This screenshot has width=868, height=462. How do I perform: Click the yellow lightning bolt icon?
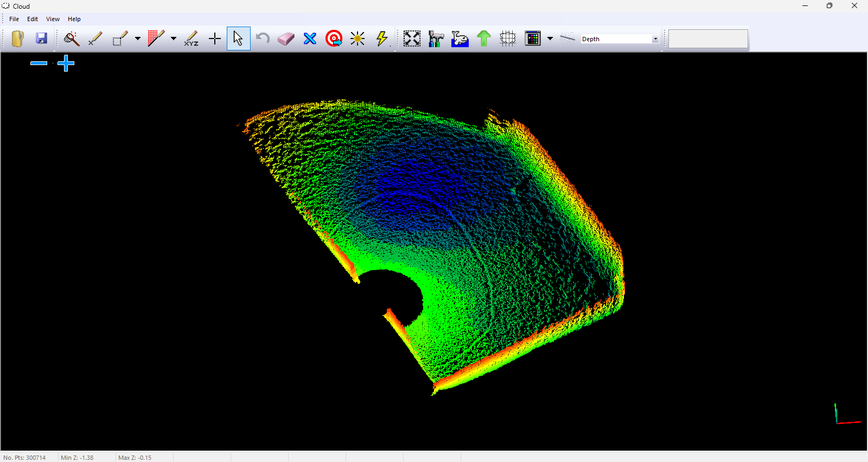pos(382,39)
